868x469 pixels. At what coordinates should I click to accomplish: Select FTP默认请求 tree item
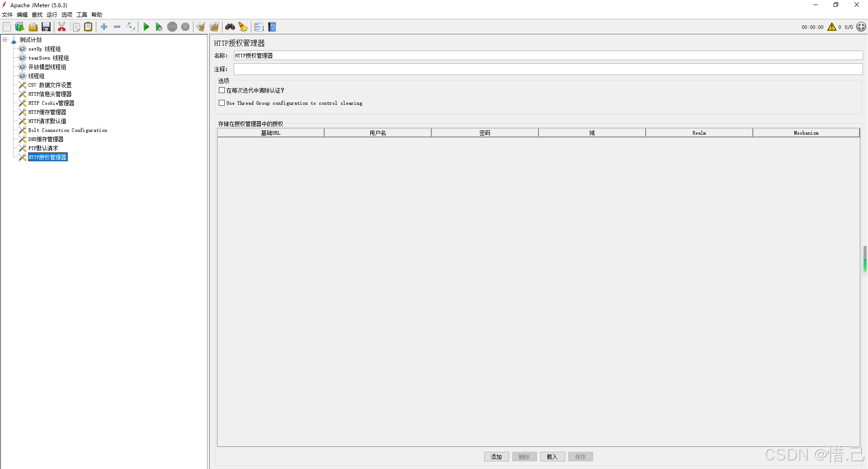point(43,148)
